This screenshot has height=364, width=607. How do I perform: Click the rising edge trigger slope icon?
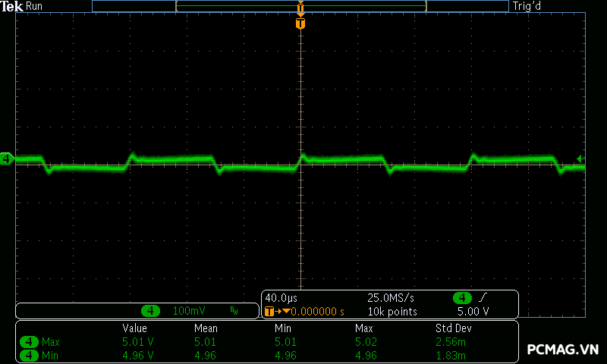(483, 297)
